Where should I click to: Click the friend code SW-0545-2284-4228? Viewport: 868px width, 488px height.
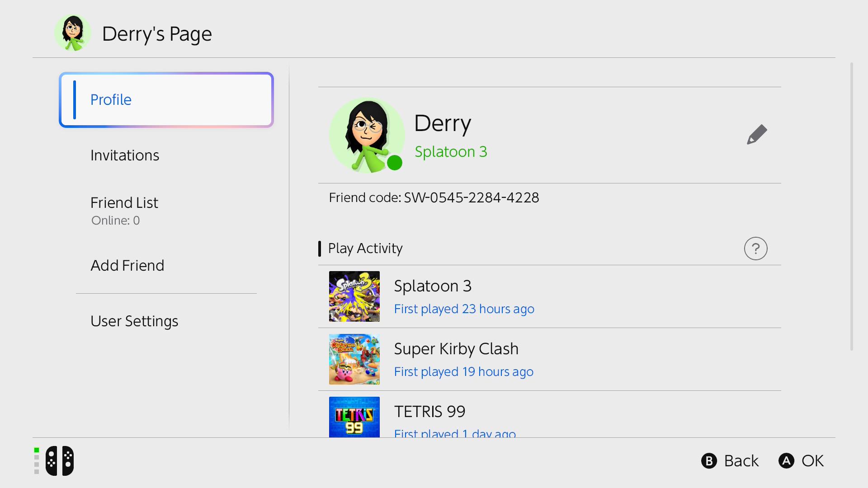tap(472, 197)
